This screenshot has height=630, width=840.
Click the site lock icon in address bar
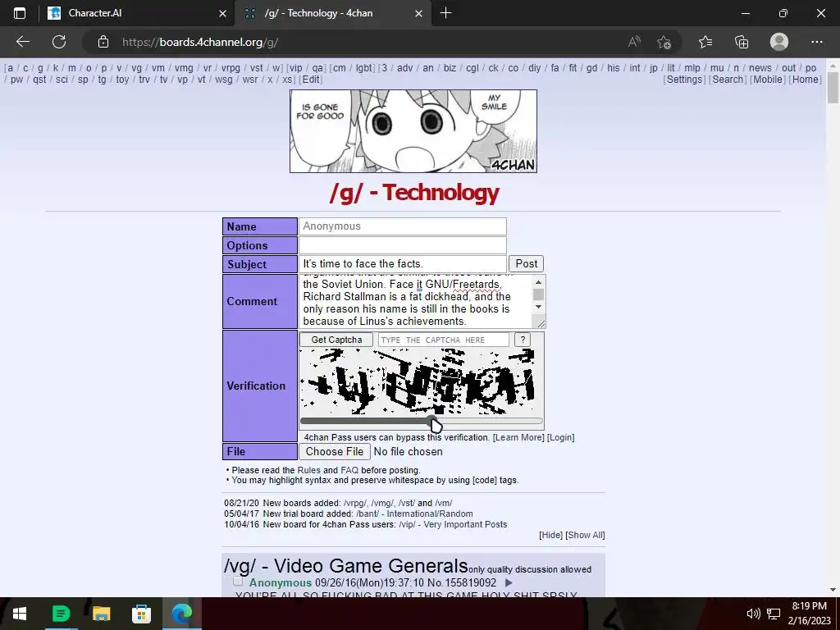coord(103,42)
